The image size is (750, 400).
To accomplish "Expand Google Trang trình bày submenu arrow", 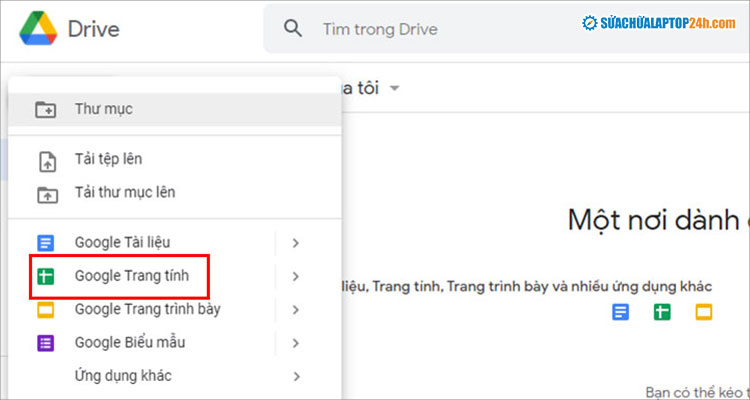I will click(x=296, y=310).
